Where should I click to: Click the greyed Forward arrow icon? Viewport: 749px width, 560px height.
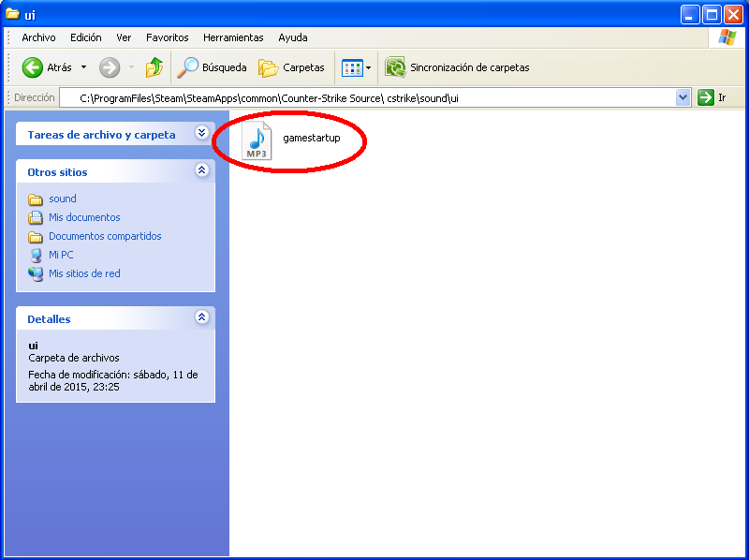[110, 67]
